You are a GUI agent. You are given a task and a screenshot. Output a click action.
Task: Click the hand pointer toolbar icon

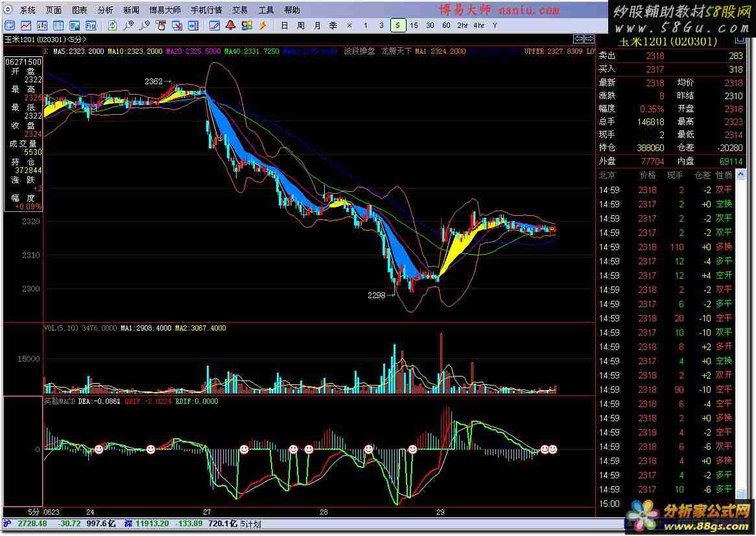click(161, 25)
